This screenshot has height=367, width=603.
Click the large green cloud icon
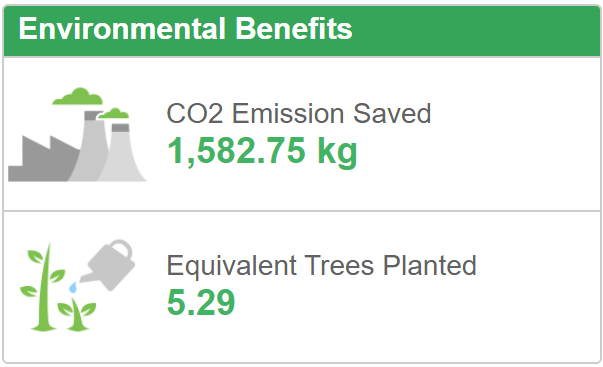click(x=78, y=96)
